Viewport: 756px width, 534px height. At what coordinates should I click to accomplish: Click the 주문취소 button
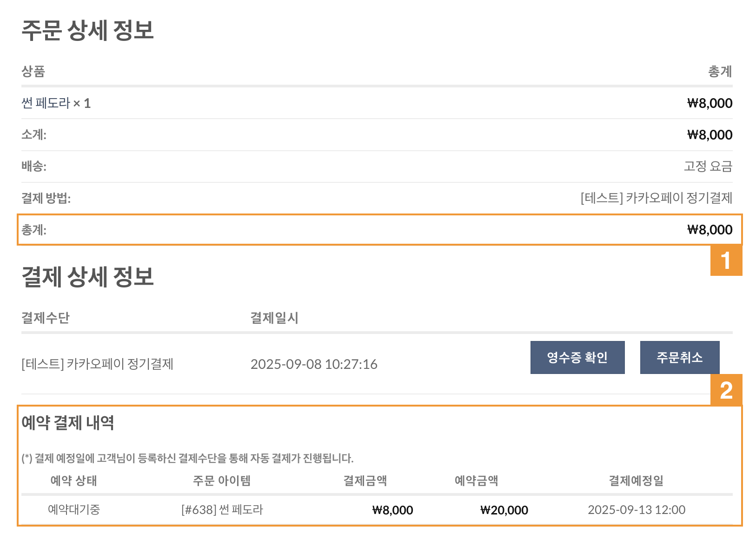pyautogui.click(x=679, y=357)
